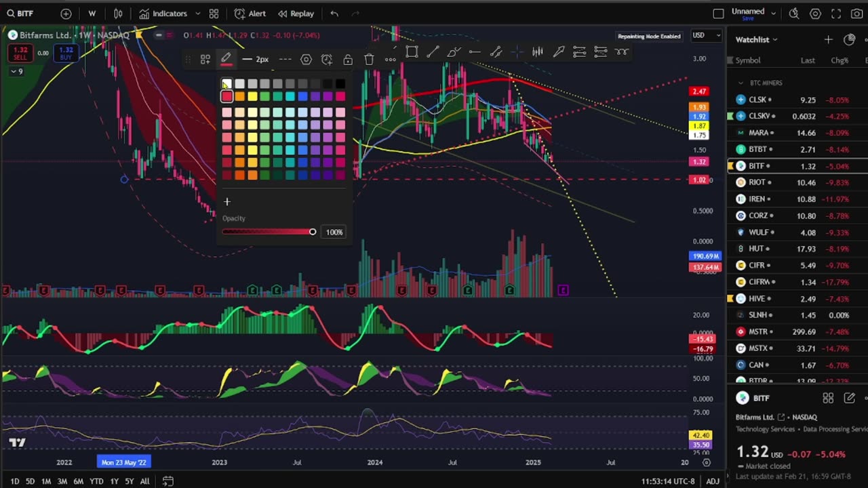
Task: Open drawing settings in floating toolbar
Action: [x=306, y=60]
